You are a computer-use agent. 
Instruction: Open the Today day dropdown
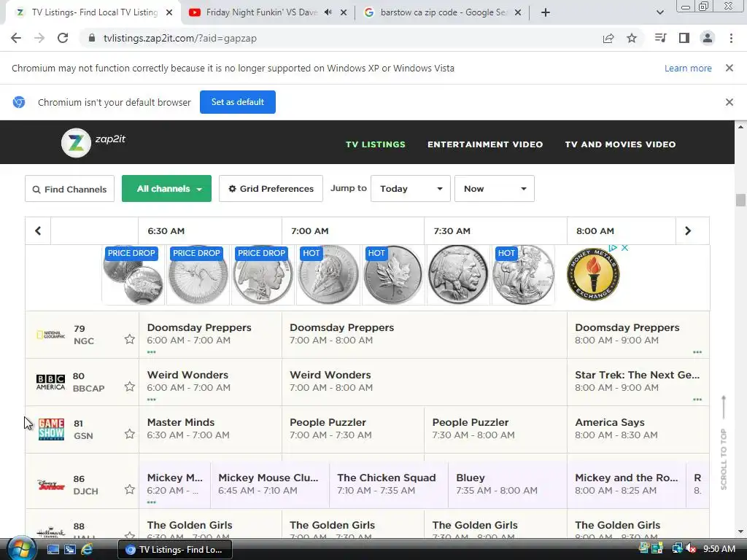[x=411, y=189]
